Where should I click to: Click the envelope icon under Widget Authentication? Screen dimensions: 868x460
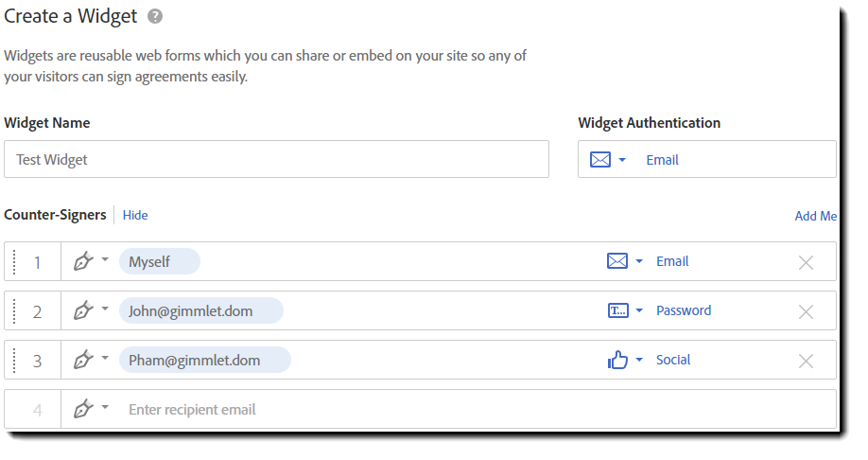(600, 160)
